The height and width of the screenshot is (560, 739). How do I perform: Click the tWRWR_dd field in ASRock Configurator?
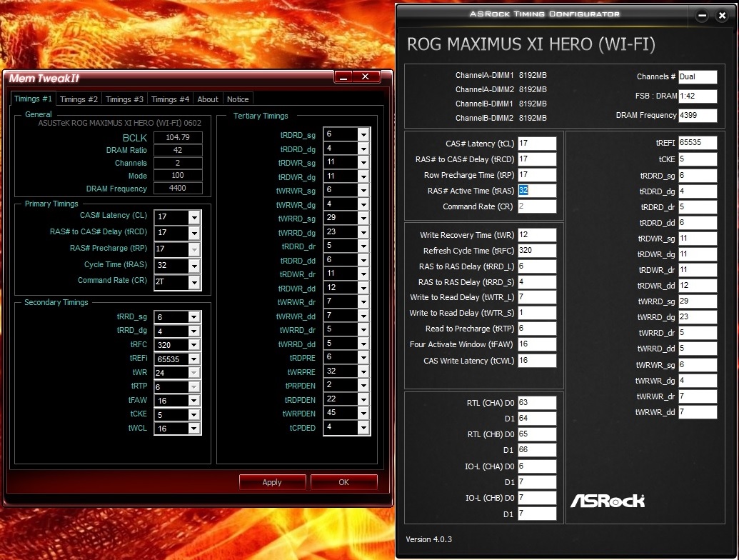pyautogui.click(x=698, y=412)
